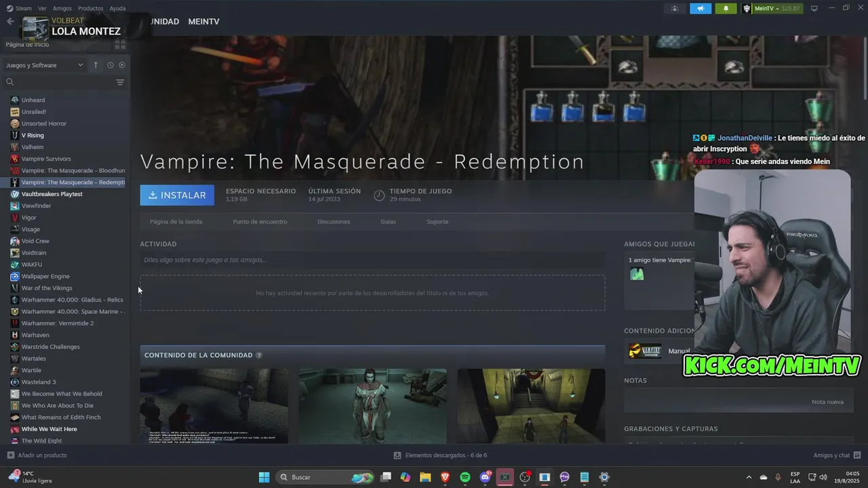Click Añadir un producto
The image size is (868, 488).
[37, 455]
